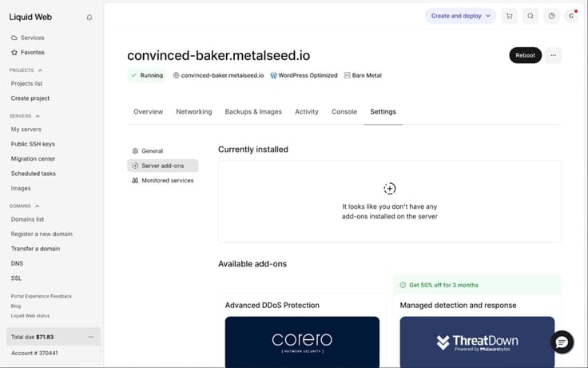Screen dimensions: 588x368
Task: Go to Favorites in the sidebar
Action: (32, 52)
